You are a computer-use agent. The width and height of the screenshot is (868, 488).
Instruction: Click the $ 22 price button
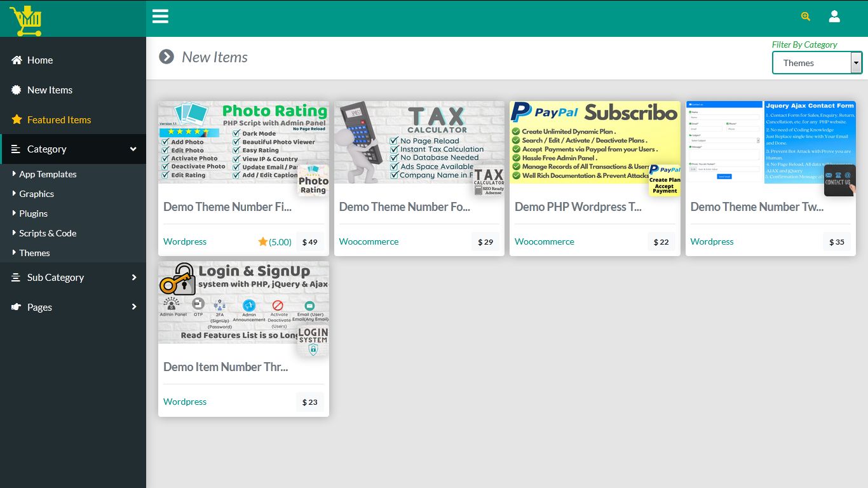(661, 241)
